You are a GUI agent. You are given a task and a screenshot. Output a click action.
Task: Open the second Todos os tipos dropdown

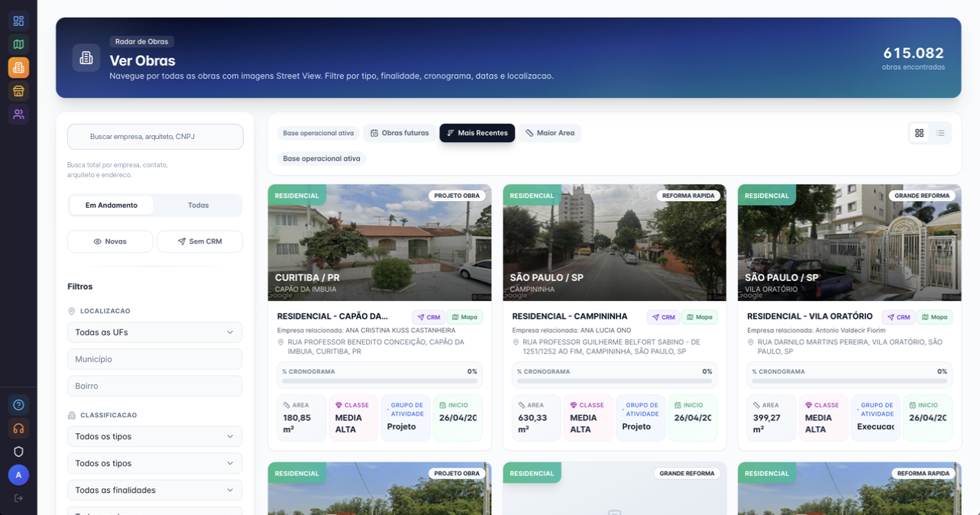pyautogui.click(x=155, y=463)
